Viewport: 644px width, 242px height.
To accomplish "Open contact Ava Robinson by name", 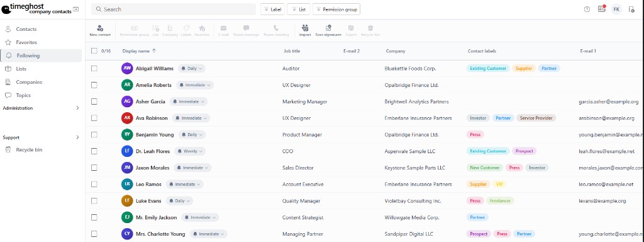I will point(152,118).
